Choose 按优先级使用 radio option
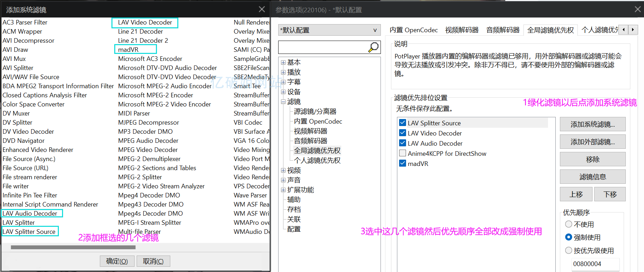 click(x=569, y=250)
